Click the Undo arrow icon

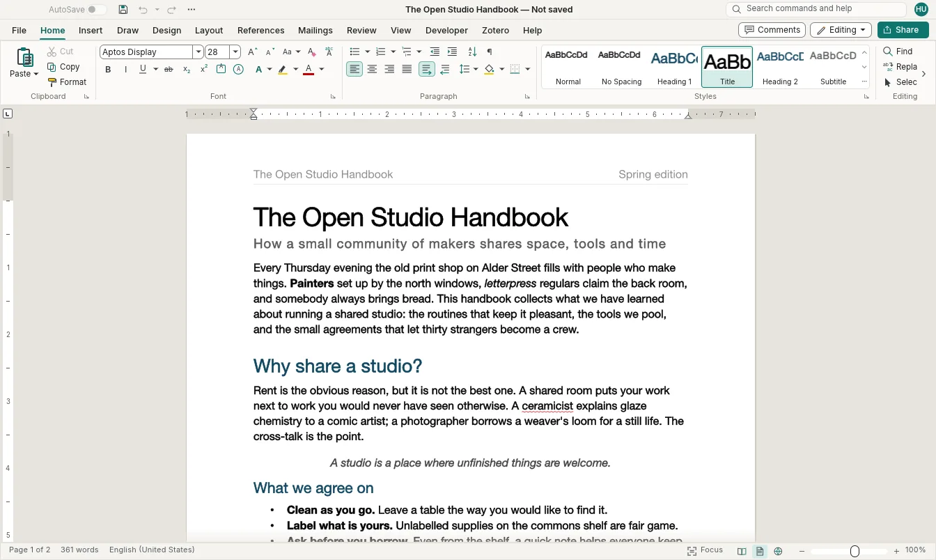[143, 10]
